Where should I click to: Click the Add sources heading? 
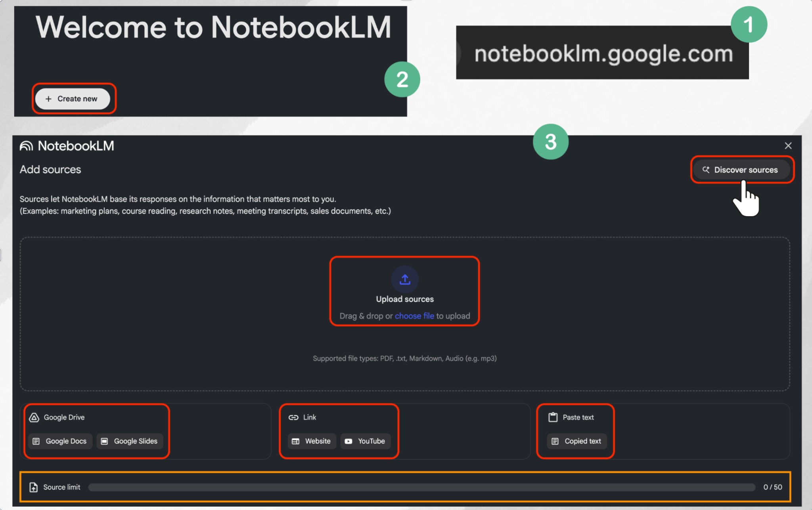(x=50, y=169)
